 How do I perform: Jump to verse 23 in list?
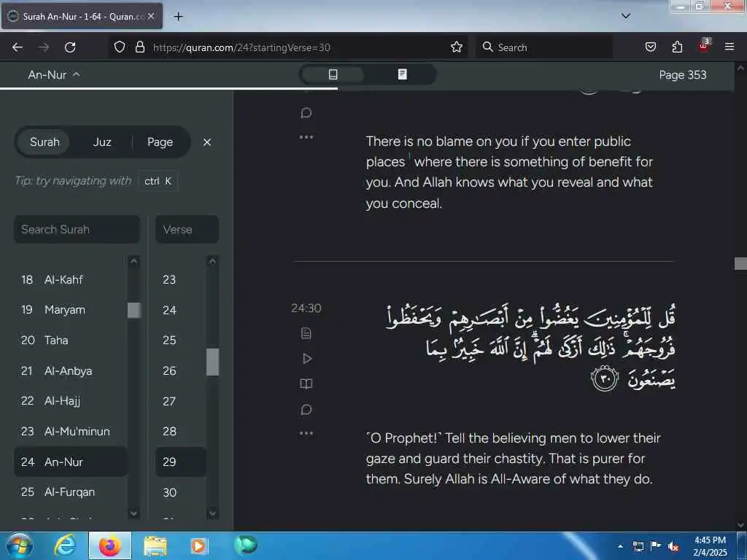tap(181, 279)
